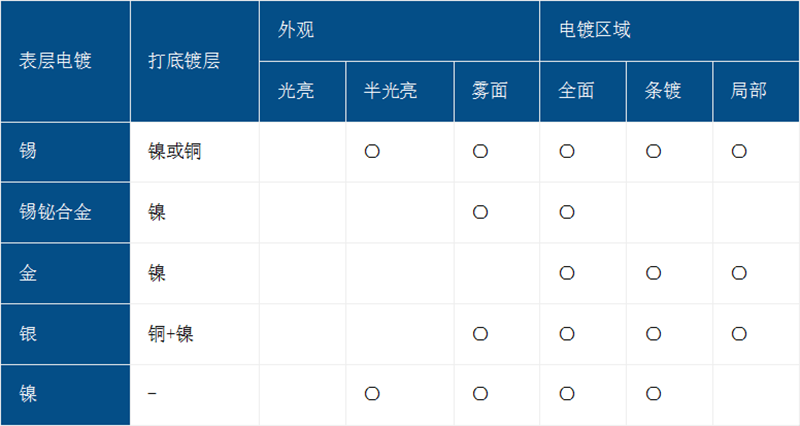
Task: Click the 锡 row circle under 局部
Action: click(x=740, y=152)
